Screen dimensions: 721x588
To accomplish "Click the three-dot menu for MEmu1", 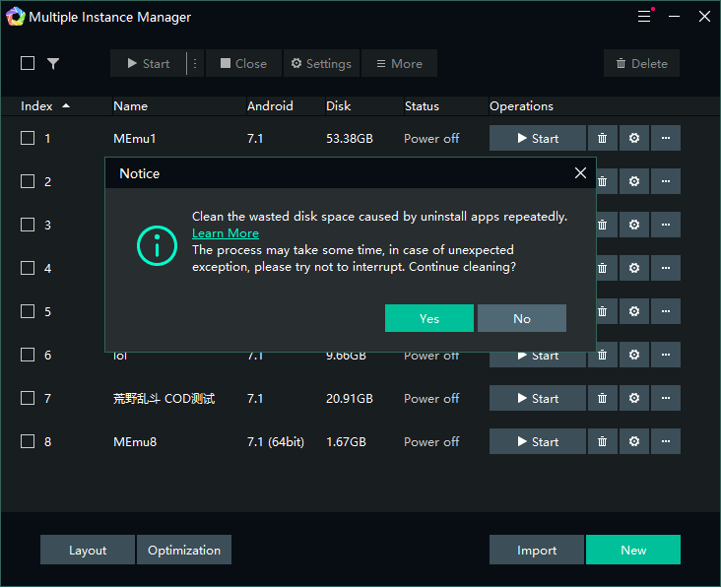I will coord(665,139).
